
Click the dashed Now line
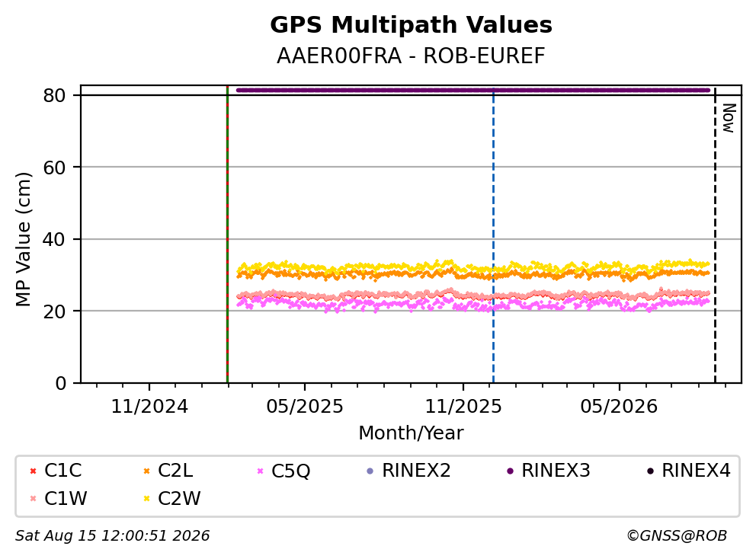pos(715,236)
